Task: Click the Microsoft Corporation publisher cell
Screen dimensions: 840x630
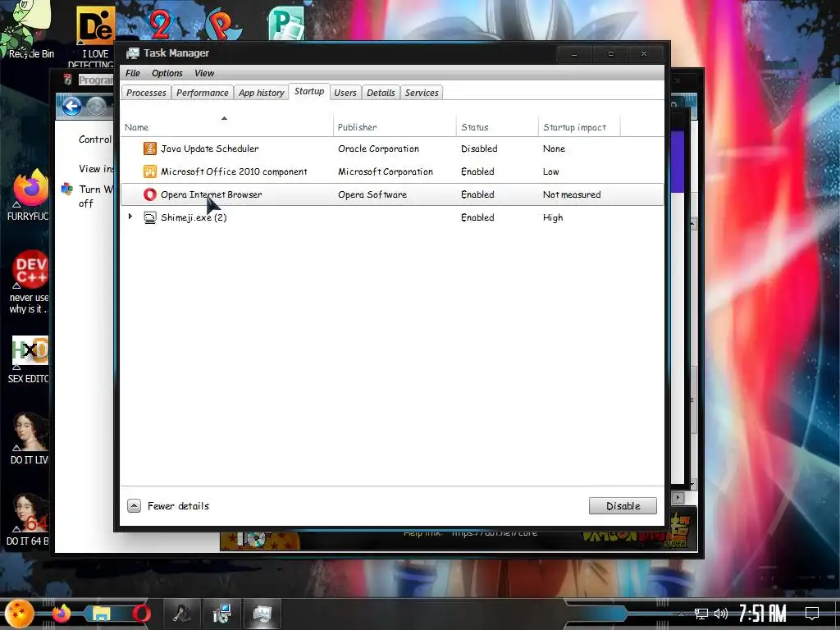Action: [x=386, y=171]
